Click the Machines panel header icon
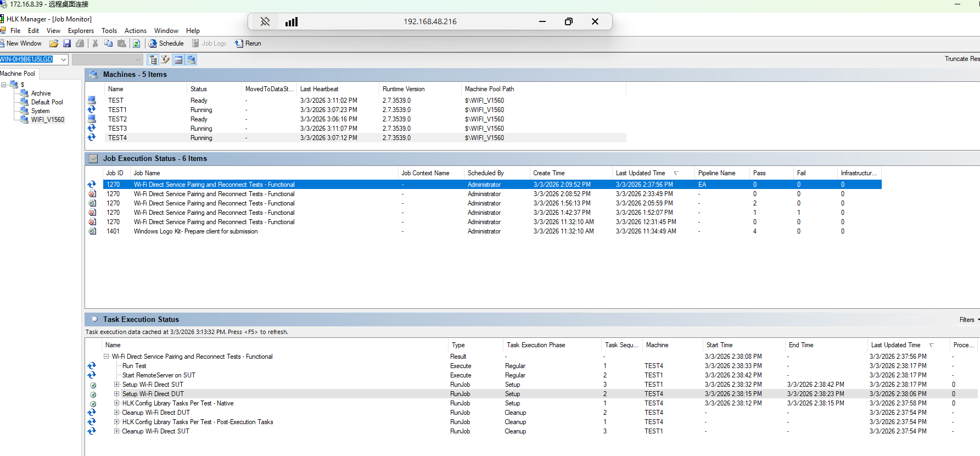Image resolution: width=980 pixels, height=456 pixels. 93,75
